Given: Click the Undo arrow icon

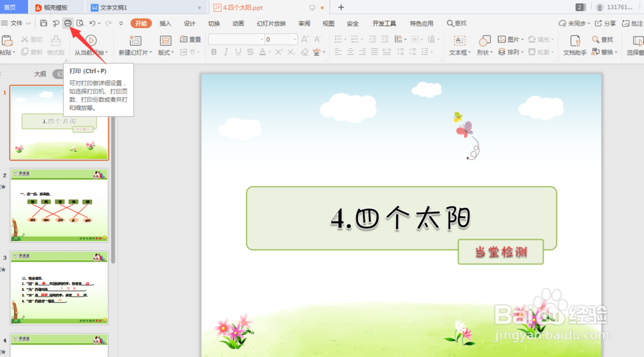Looking at the screenshot, I should (92, 23).
